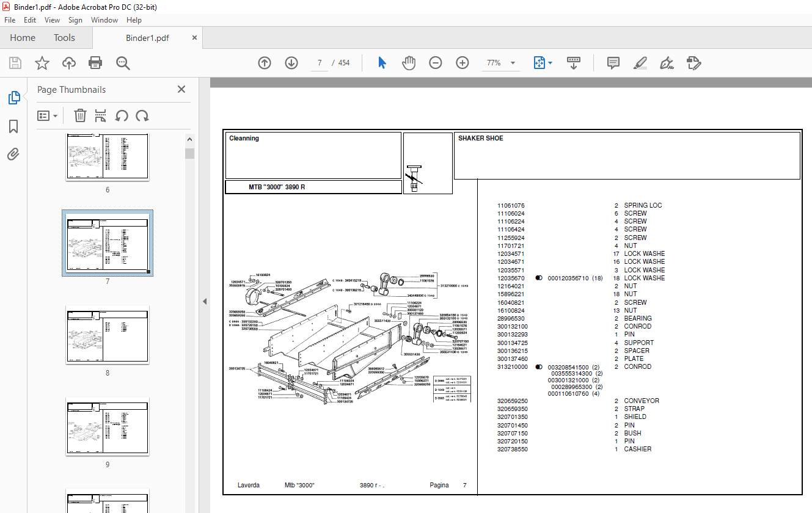812x513 pixels.
Task: Click the thumbnails panel scrollbar thumb
Action: tap(189, 153)
